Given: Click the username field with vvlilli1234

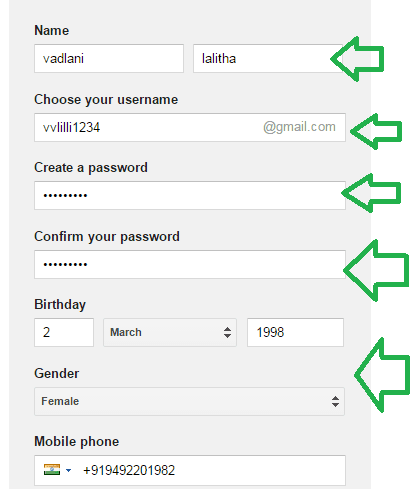Looking at the screenshot, I should pyautogui.click(x=190, y=127).
